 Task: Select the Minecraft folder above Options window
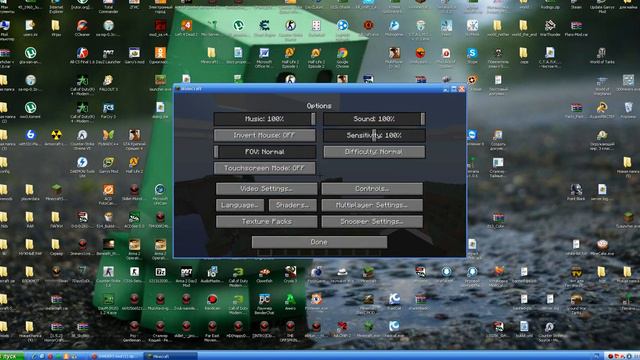click(x=211, y=56)
